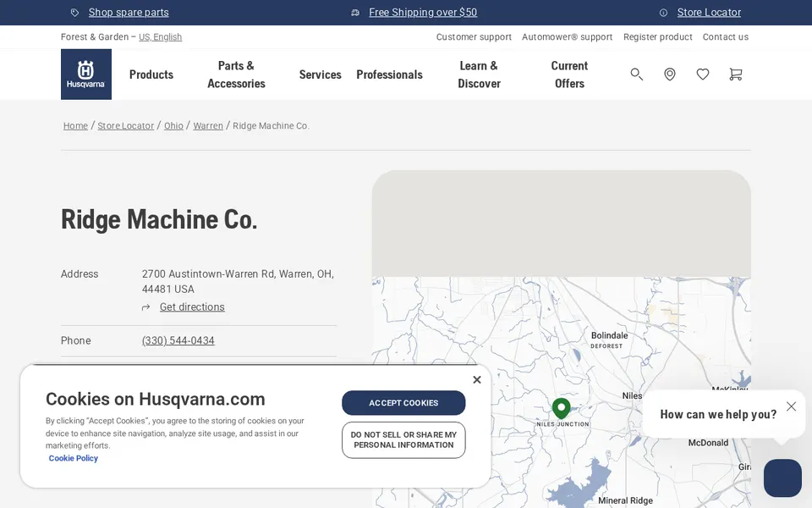Open Current Offers menu
The height and width of the screenshot is (508, 812).
pyautogui.click(x=569, y=75)
